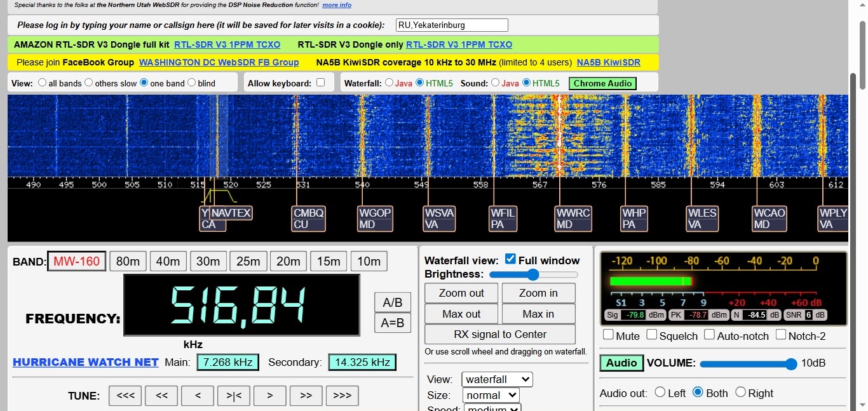Toggle the Auto-notch checkbox
This screenshot has height=411, width=868.
coord(710,335)
